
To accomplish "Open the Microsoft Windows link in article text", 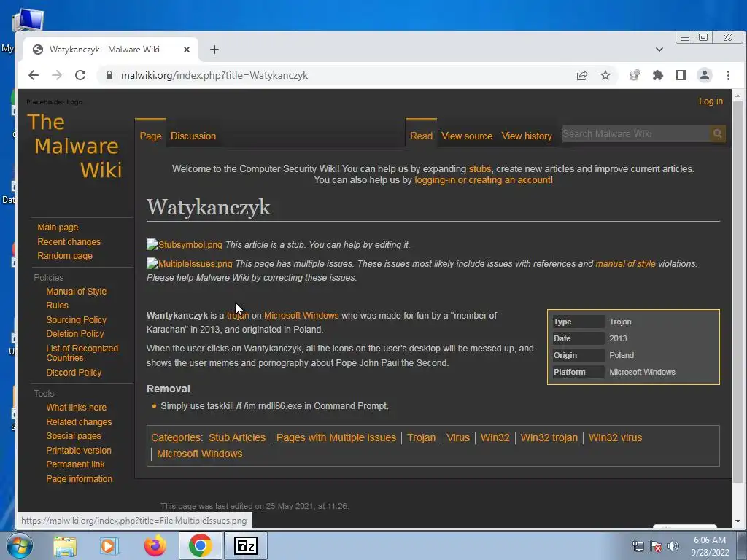I will coord(301,316).
